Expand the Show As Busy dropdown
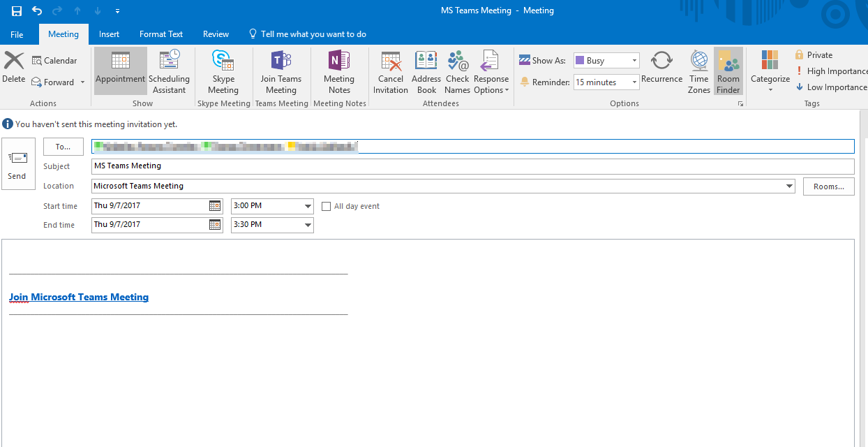This screenshot has height=447, width=868. [x=634, y=61]
